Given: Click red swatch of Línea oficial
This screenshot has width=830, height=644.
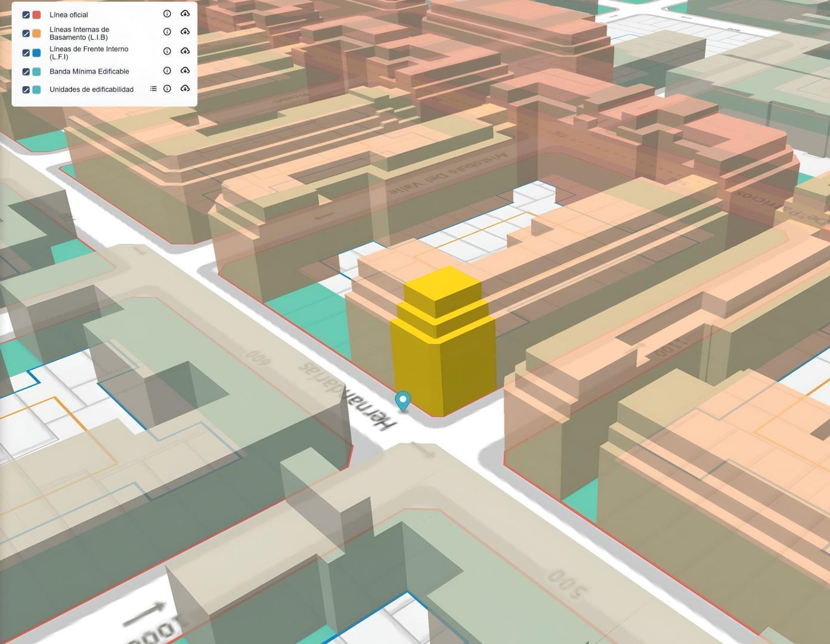Looking at the screenshot, I should point(36,15).
